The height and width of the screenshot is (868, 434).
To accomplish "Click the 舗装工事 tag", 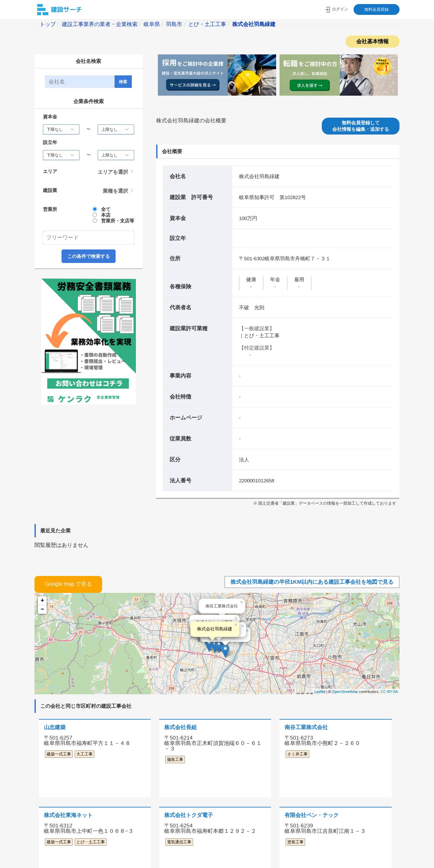I will (175, 759).
